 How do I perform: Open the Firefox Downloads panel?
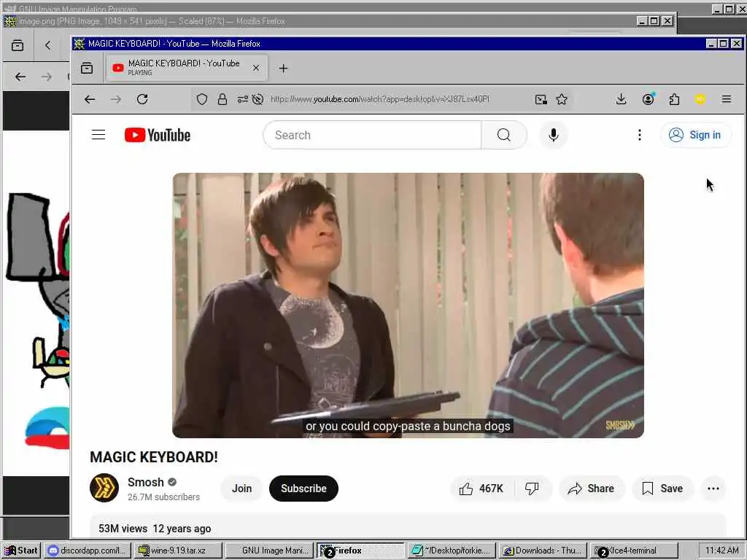point(621,99)
